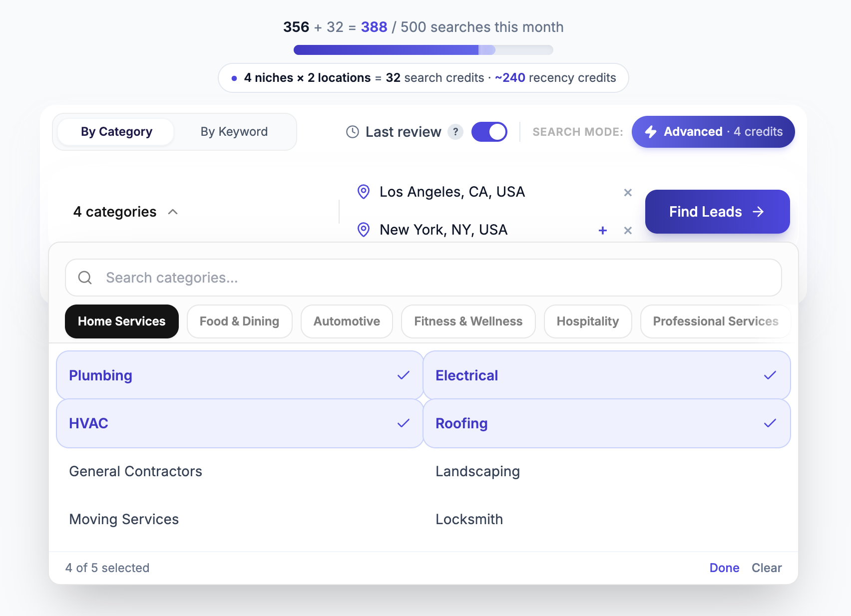Click the '500 searches this month' text

click(482, 27)
